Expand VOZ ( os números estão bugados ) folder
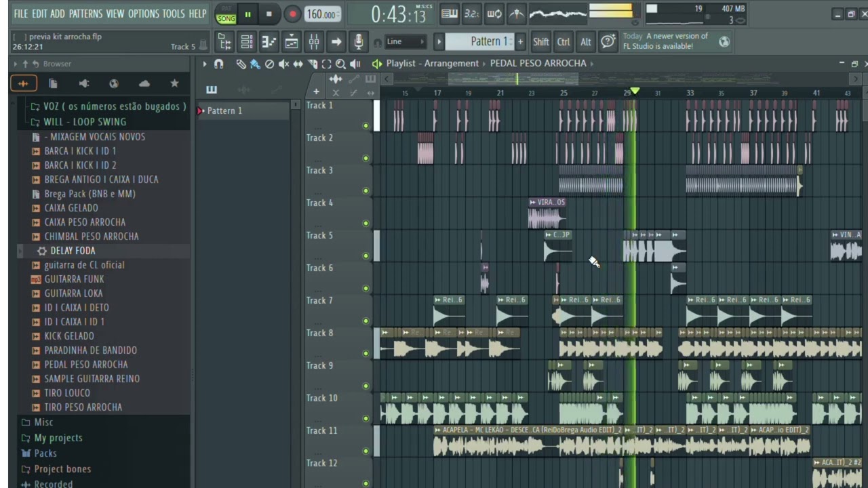The height and width of the screenshot is (488, 868). click(x=108, y=106)
